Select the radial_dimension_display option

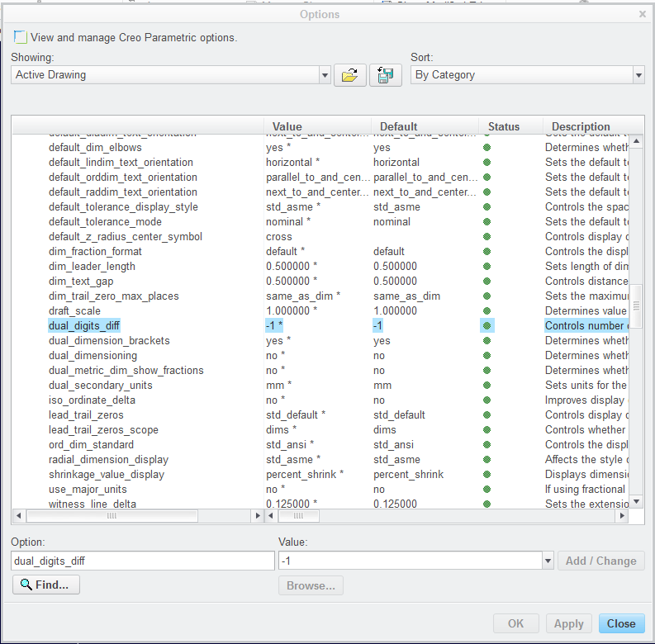coord(108,459)
